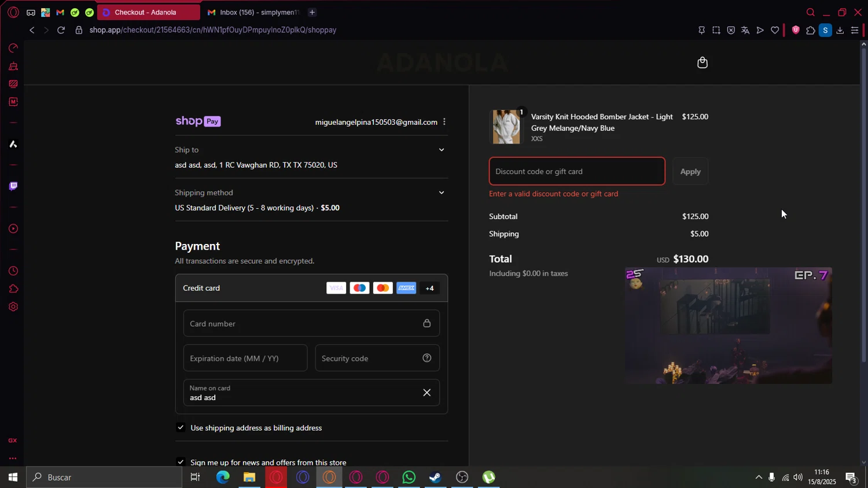Open the Opera GX main menu
Screen dimensions: 868x488
pyautogui.click(x=13, y=12)
